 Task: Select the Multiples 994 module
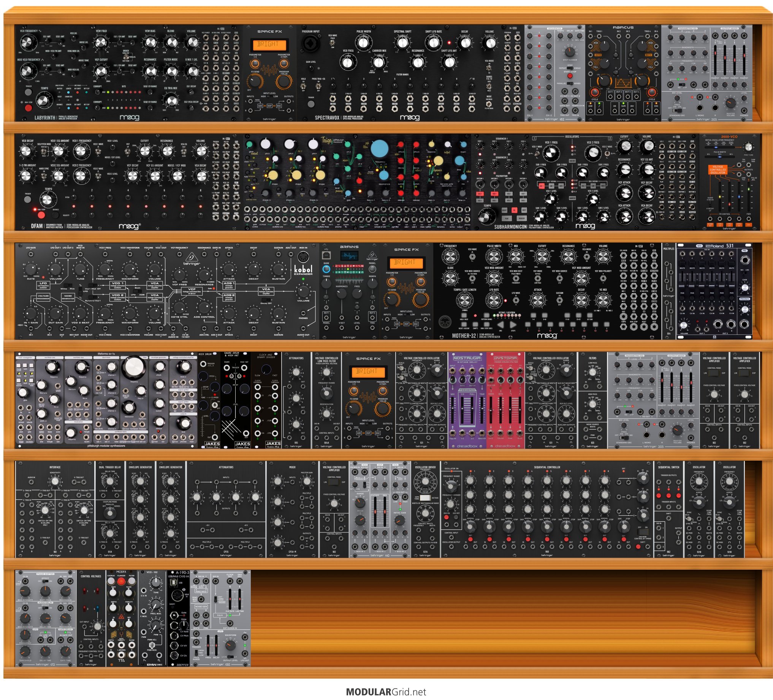tap(669, 291)
